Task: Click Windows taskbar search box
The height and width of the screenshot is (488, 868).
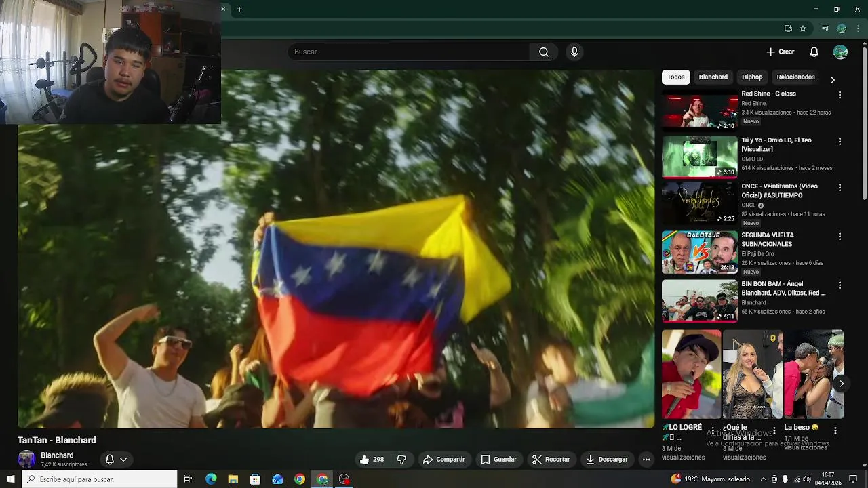Action: click(99, 479)
